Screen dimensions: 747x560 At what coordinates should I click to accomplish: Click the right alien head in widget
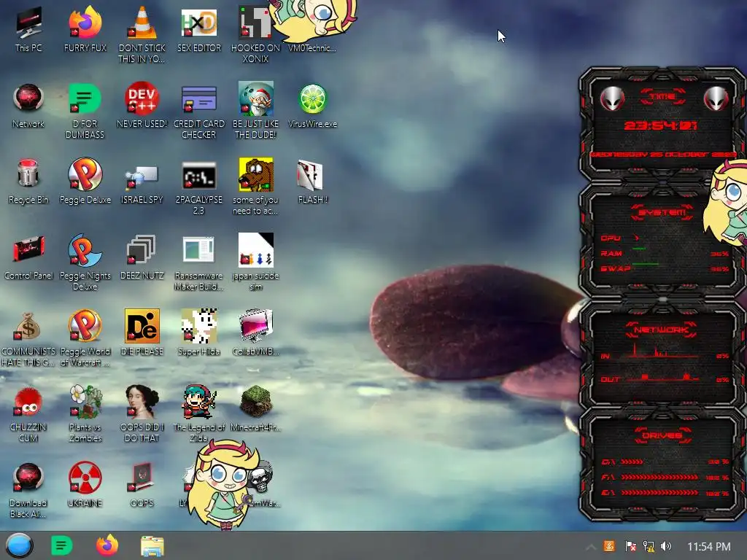716,98
